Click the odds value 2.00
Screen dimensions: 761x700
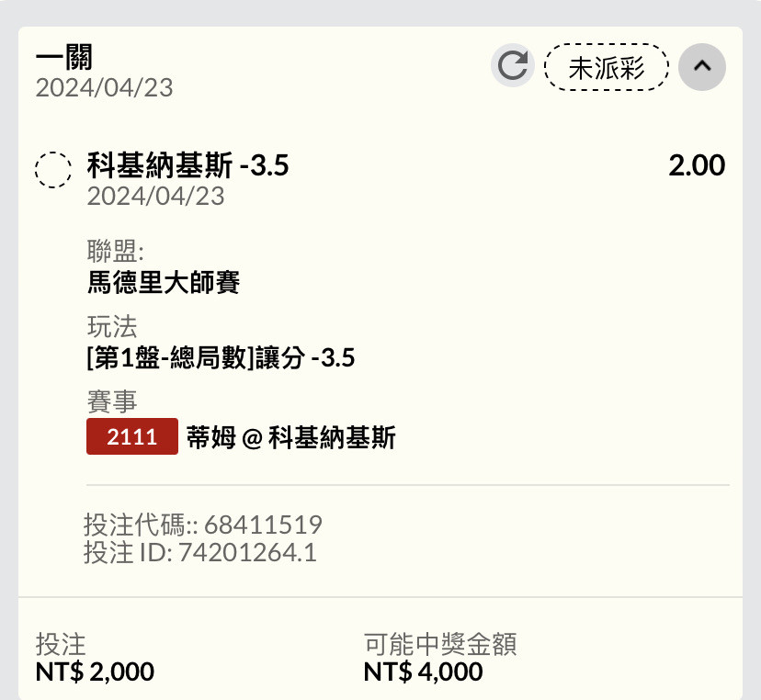point(697,165)
